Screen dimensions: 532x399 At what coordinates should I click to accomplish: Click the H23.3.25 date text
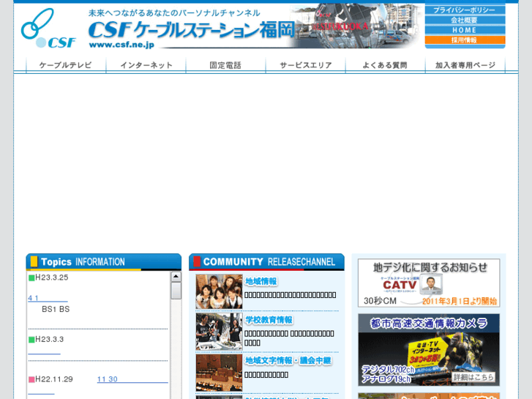coord(52,277)
